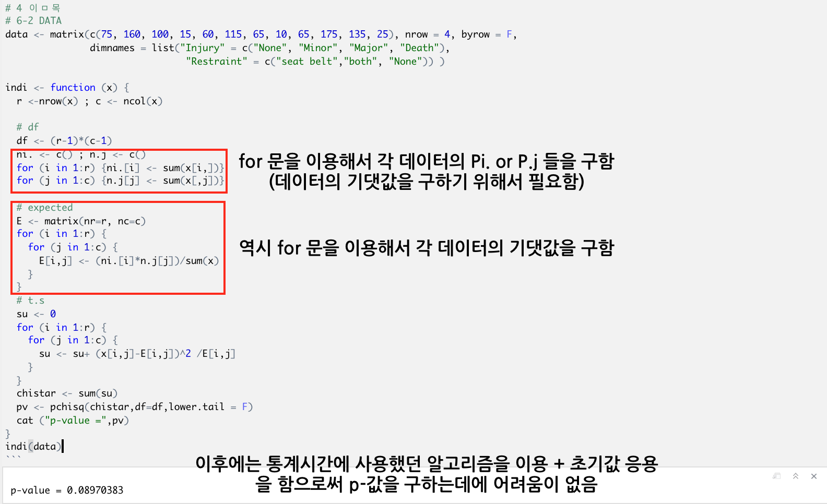Click the "df <- (r-1)*(c-1)" line
This screenshot has width=827, height=504.
(64, 141)
